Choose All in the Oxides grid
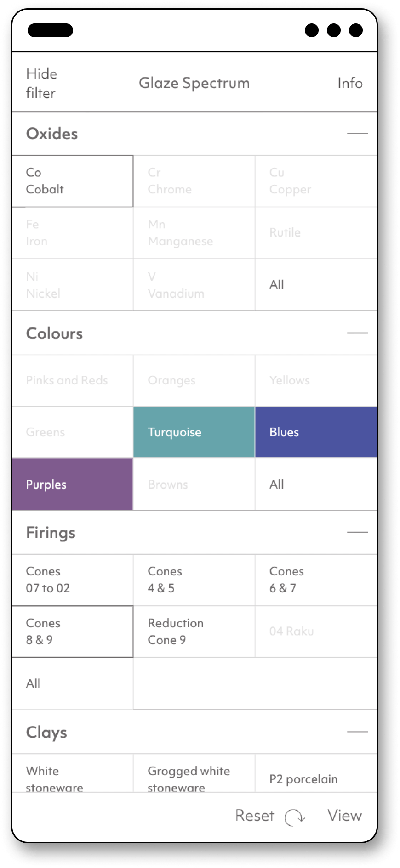Viewport: 400px width, 868px height. coord(316,285)
